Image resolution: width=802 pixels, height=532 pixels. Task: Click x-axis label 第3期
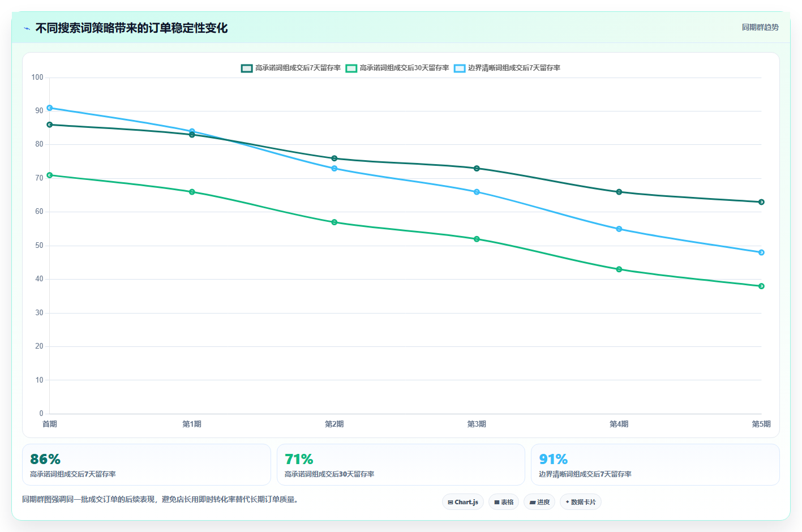(x=477, y=424)
